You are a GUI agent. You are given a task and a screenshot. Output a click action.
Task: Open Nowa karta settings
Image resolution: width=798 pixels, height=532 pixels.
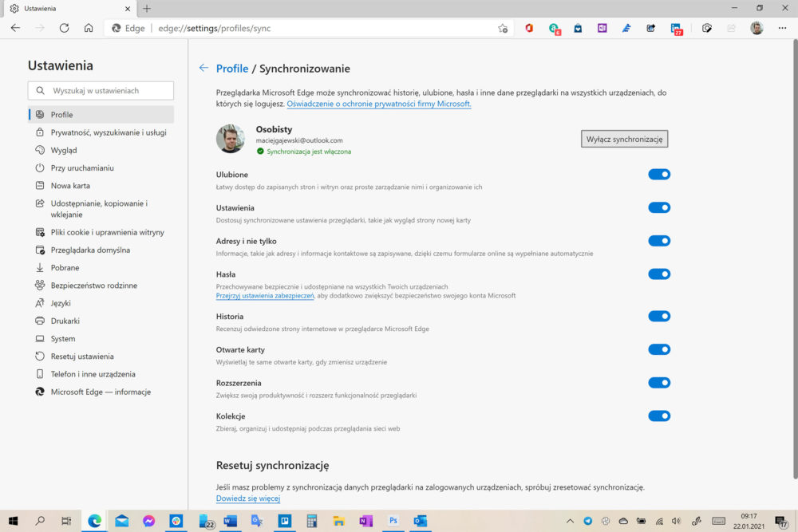click(x=101, y=186)
